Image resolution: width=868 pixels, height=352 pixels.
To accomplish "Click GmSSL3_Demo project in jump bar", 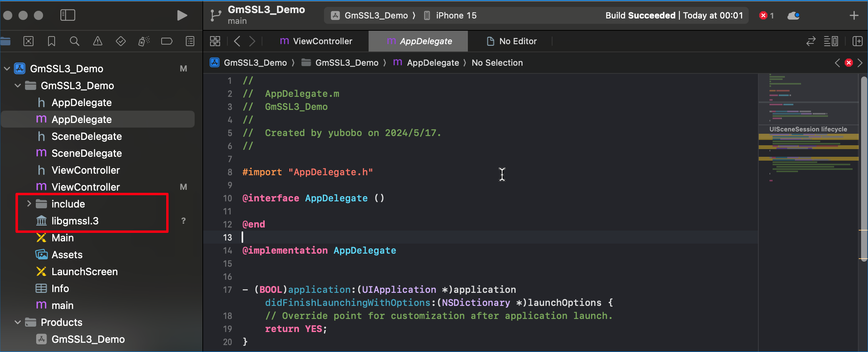I will (x=249, y=63).
